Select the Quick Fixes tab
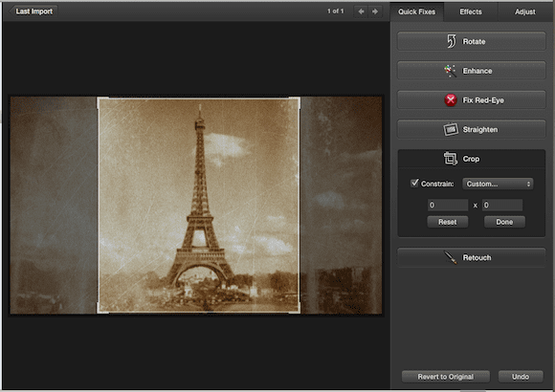 pos(416,11)
